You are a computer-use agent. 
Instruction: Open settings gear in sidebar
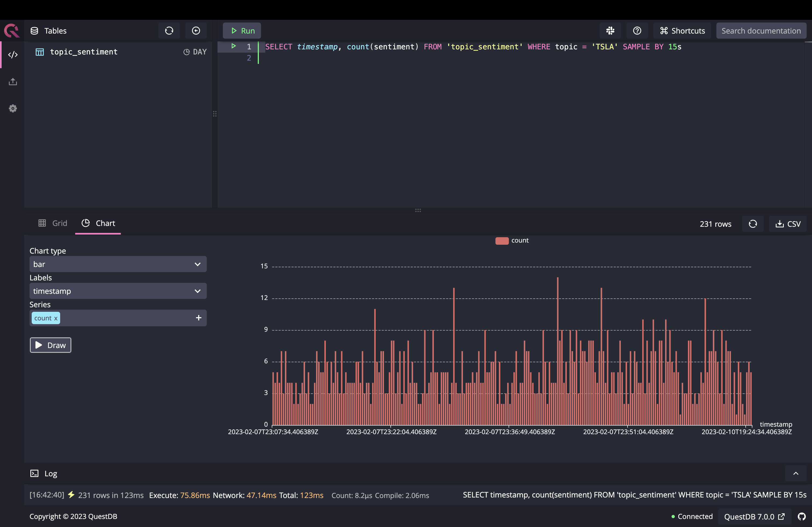point(13,108)
